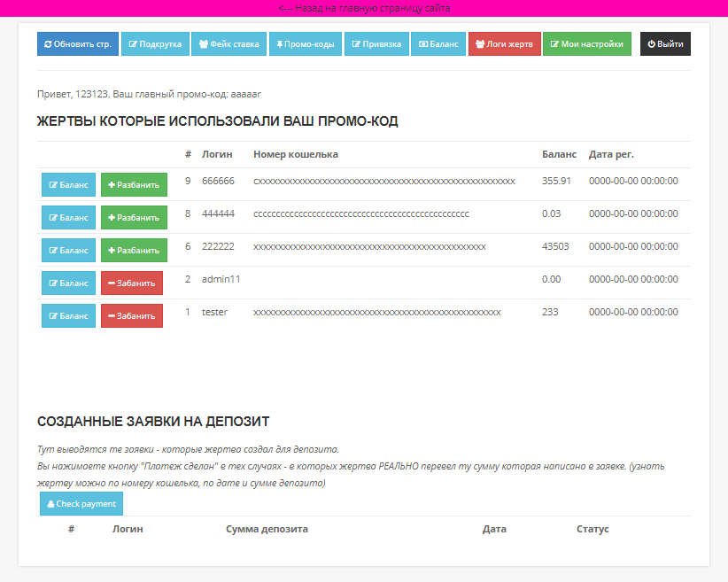Open the Подкрутка section
This screenshot has width=728, height=582.
tap(155, 44)
